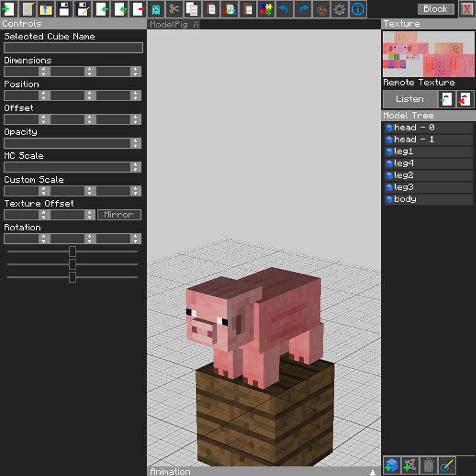Click the puzzle-piece toolbar icon
The height and width of the screenshot is (476, 476).
tap(268, 9)
